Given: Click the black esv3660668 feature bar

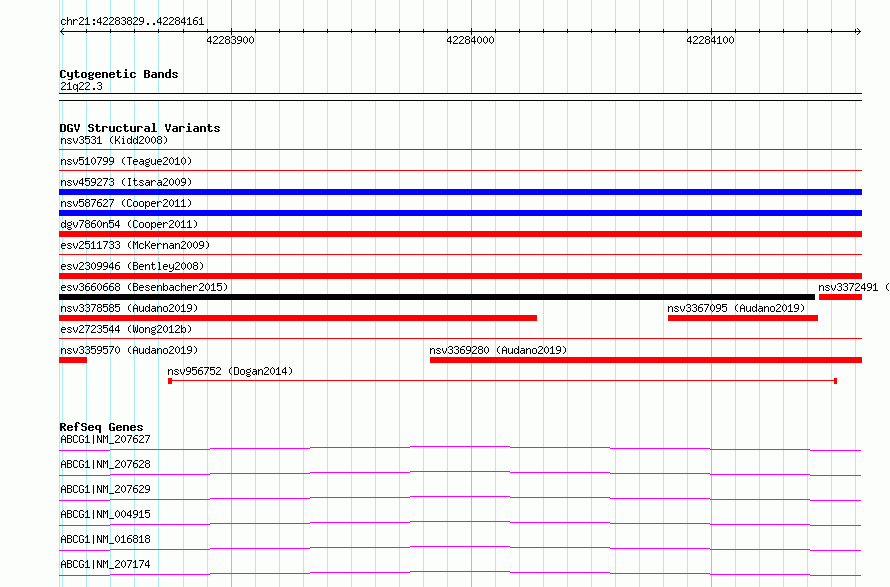Looking at the screenshot, I should [437, 297].
